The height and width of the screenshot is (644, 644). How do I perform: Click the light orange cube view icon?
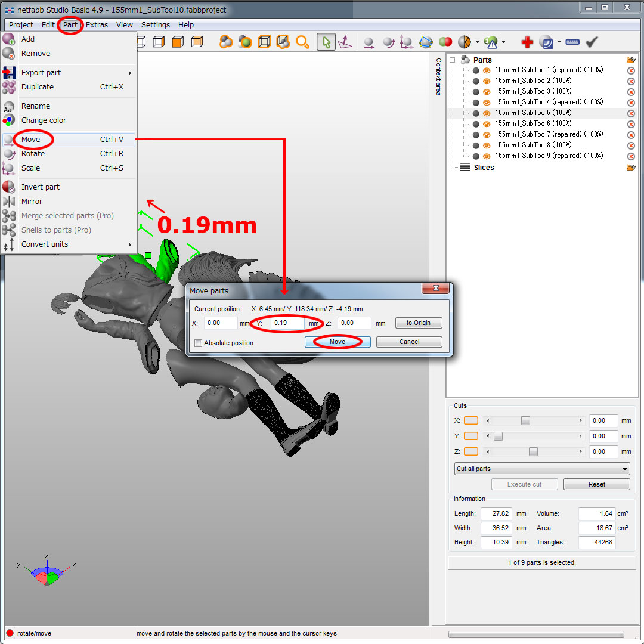(197, 42)
